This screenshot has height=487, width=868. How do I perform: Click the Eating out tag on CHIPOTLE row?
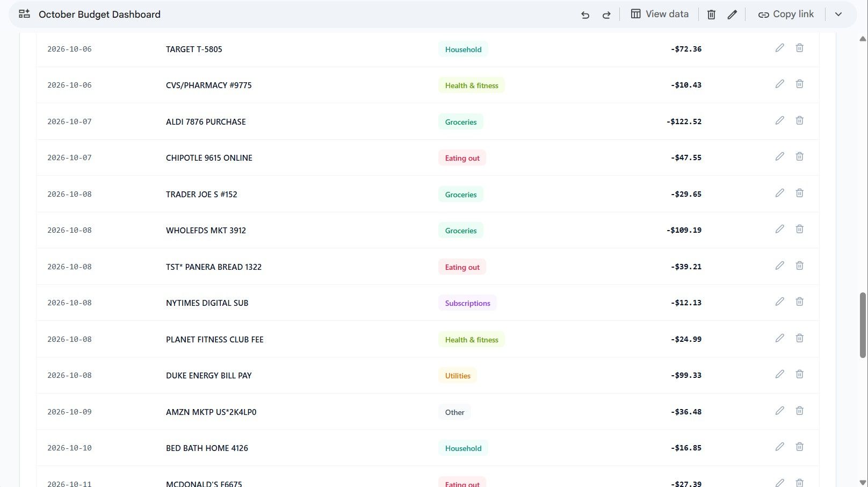[462, 158]
